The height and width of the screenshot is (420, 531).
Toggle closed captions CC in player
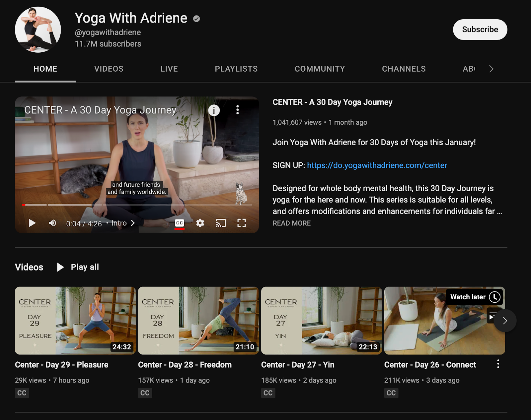180,223
